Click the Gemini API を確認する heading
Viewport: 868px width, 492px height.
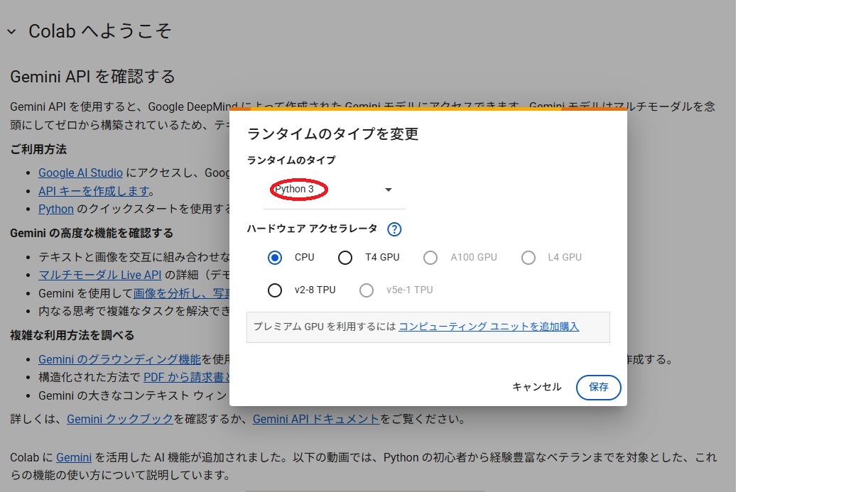coord(92,77)
